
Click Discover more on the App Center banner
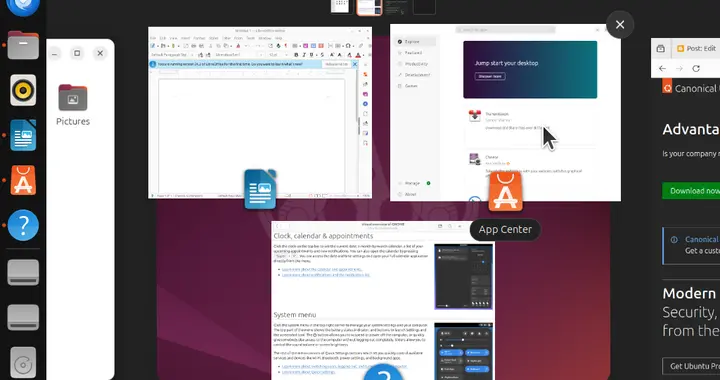(490, 76)
